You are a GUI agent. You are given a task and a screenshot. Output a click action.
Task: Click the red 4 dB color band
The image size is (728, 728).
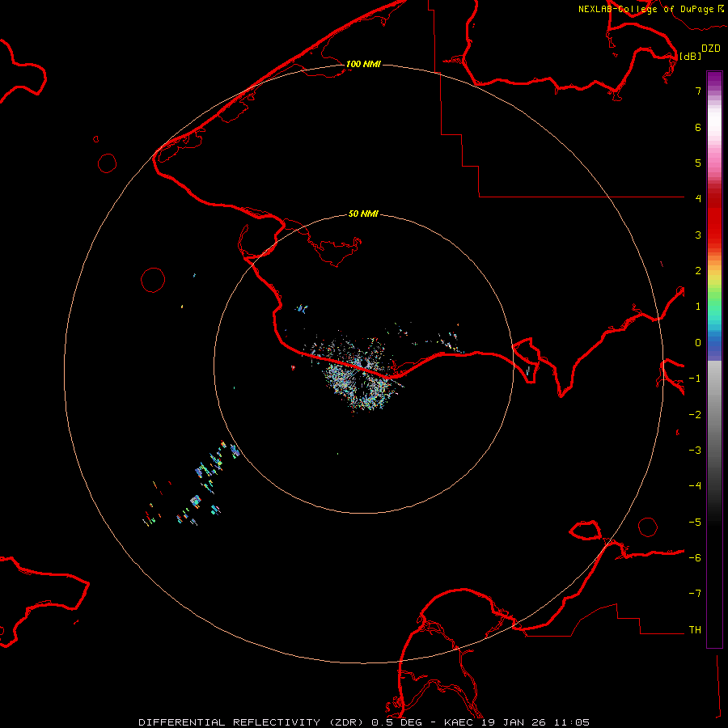pyautogui.click(x=714, y=198)
